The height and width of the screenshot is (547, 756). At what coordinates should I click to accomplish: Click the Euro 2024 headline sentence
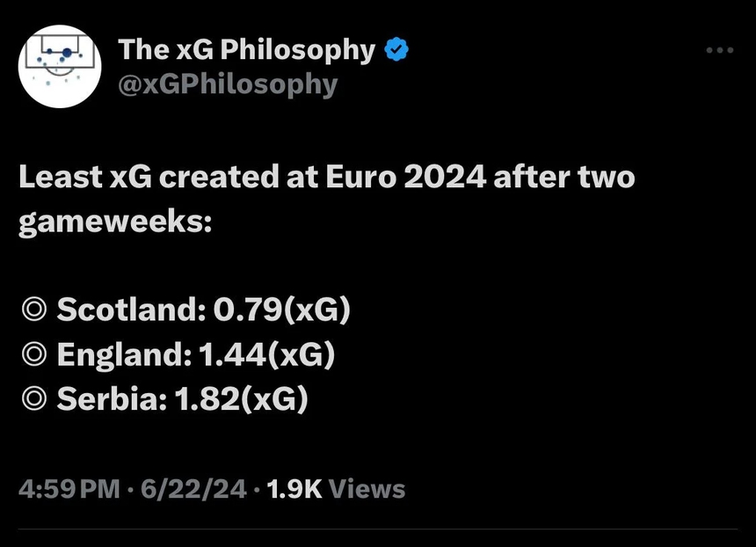click(x=325, y=177)
